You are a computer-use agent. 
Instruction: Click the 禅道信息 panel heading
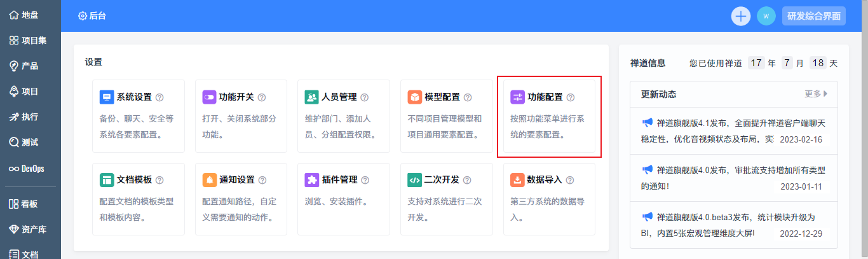[x=648, y=63]
